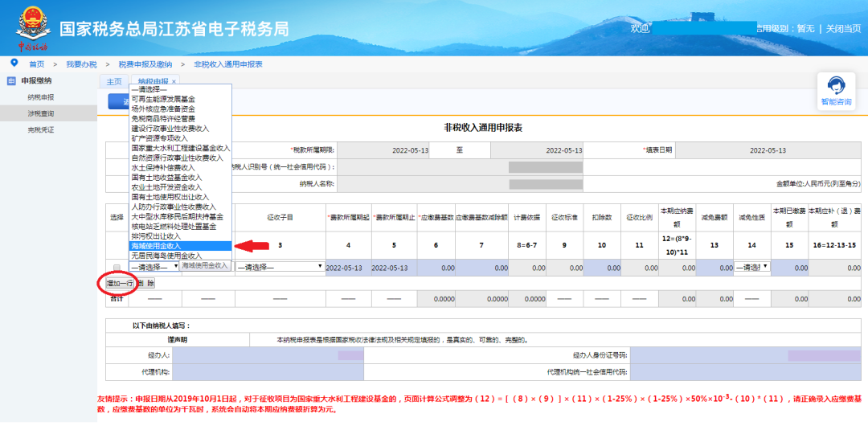Tick the row selection checkbox
Viewport: 868px width, 426px height.
tap(117, 267)
